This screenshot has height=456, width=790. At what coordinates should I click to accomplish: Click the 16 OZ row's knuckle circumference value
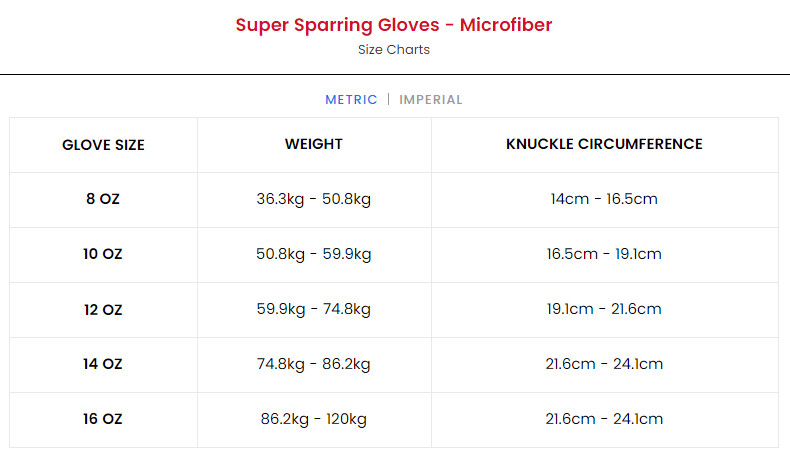click(604, 419)
